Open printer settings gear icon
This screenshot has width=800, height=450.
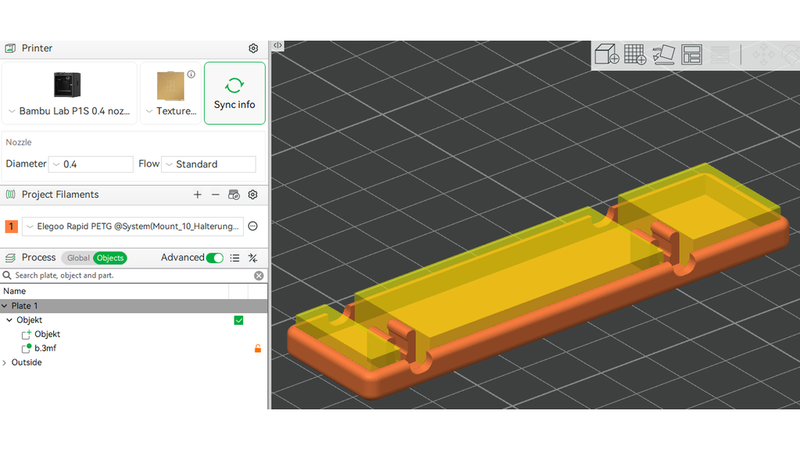253,48
